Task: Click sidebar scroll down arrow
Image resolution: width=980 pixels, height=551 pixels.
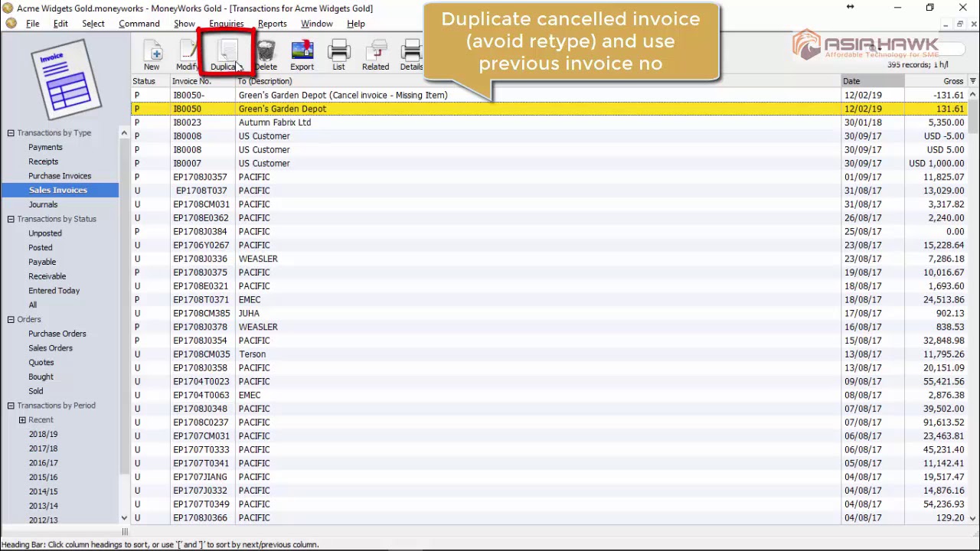Action: [123, 518]
